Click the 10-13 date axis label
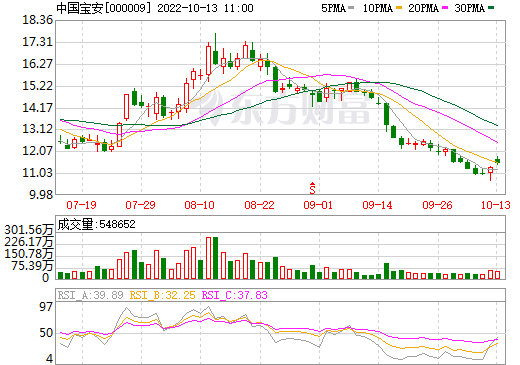The height and width of the screenshot is (365, 520). (x=496, y=205)
